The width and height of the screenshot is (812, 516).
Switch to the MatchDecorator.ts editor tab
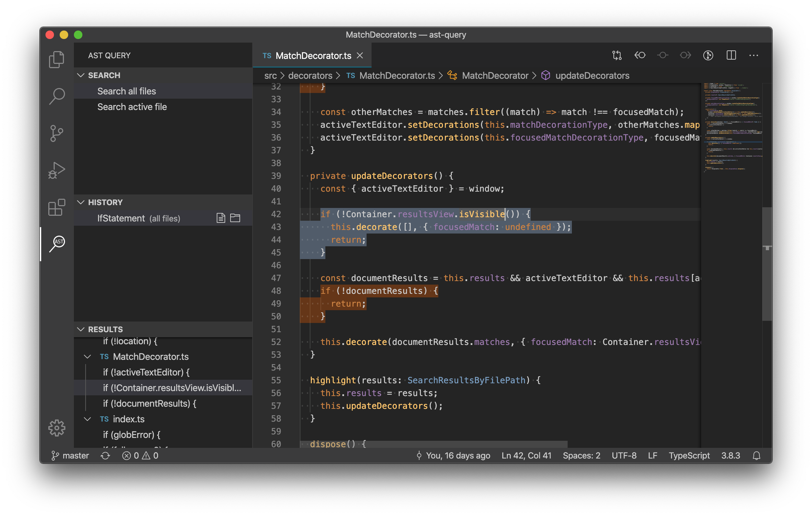coord(313,56)
